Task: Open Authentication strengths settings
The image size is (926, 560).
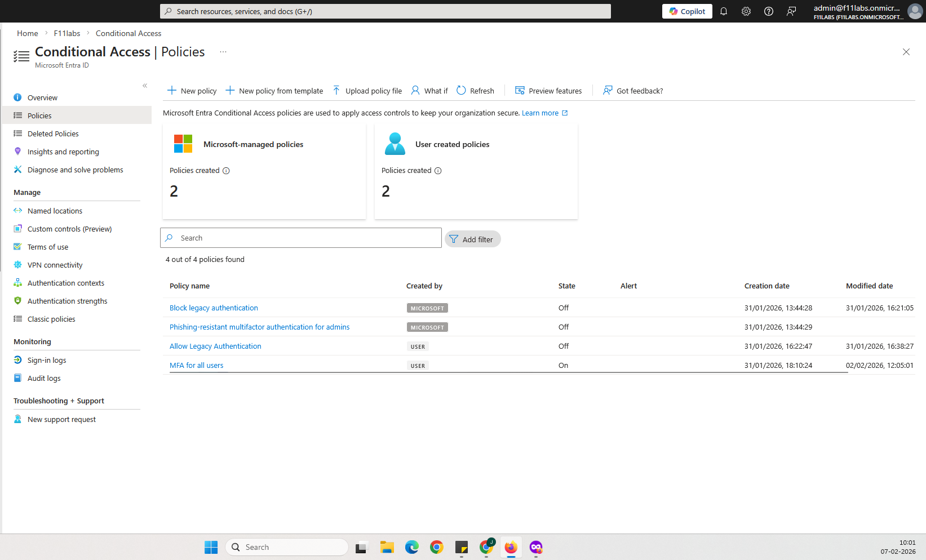Action: click(67, 301)
